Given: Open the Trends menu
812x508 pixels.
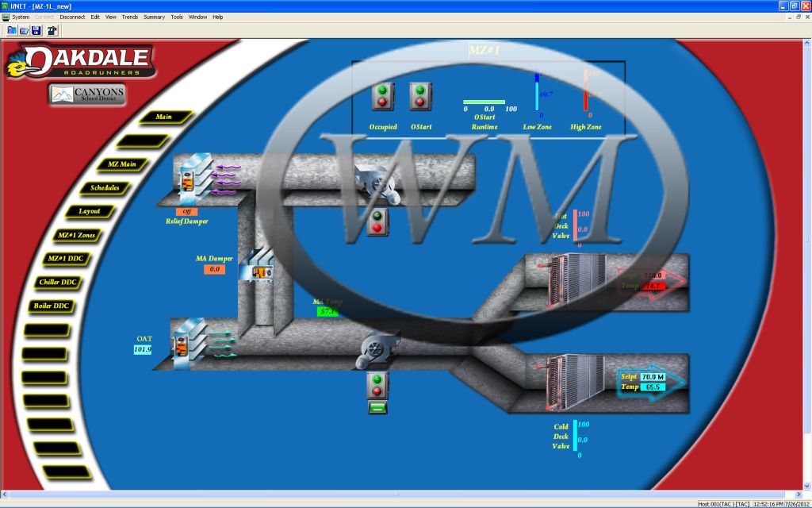Looking at the screenshot, I should [129, 17].
